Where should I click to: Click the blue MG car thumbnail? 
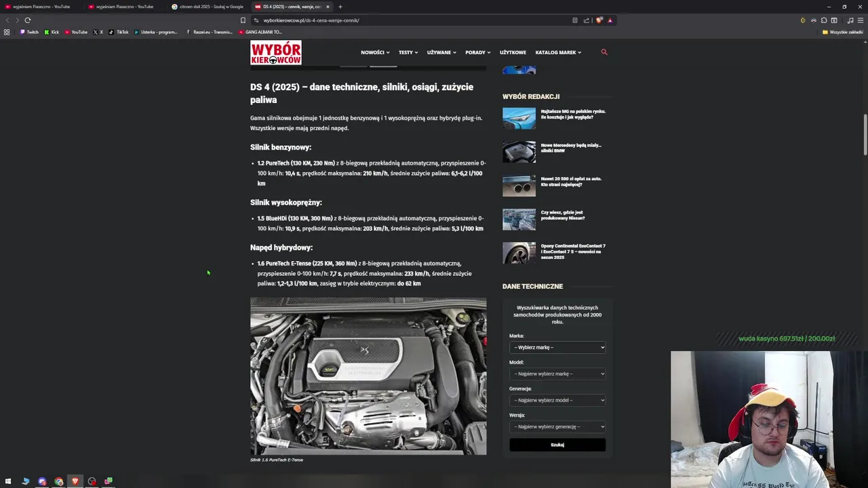(x=519, y=118)
